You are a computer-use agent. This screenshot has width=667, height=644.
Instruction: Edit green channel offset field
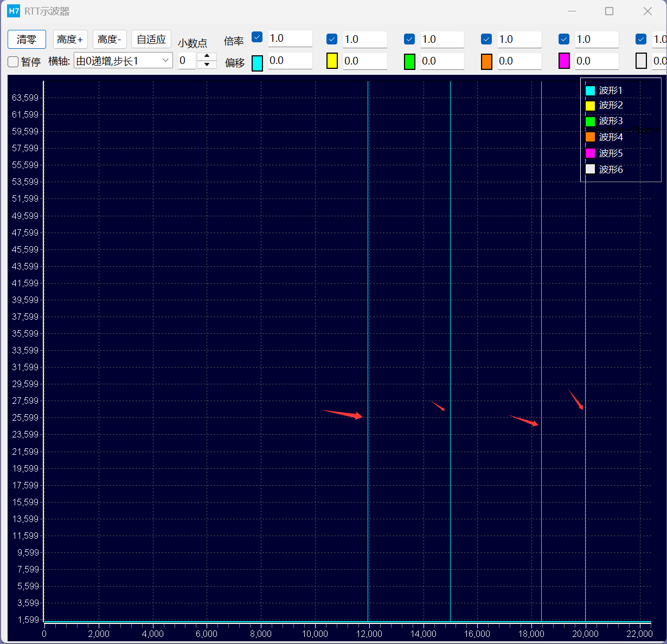point(442,61)
